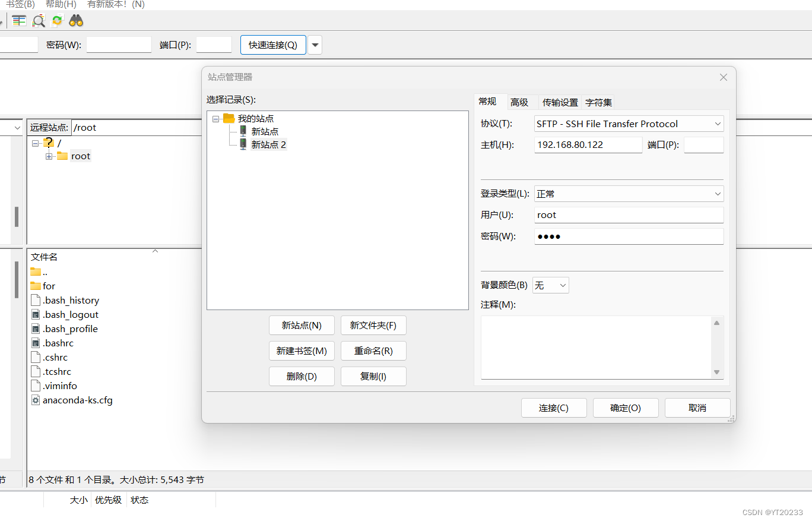Open the 背景颜色 dropdown

coord(551,285)
